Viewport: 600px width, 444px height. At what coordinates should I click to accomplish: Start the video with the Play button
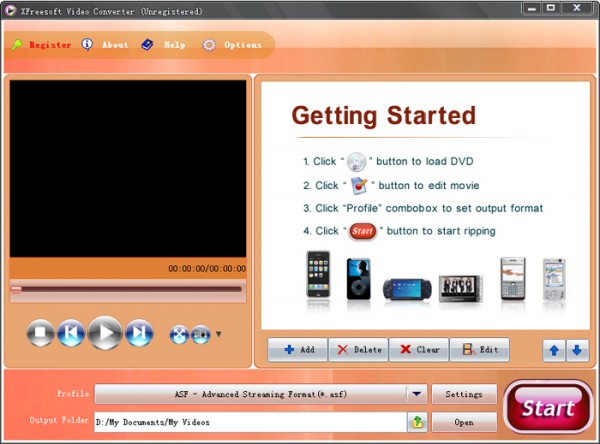click(105, 333)
